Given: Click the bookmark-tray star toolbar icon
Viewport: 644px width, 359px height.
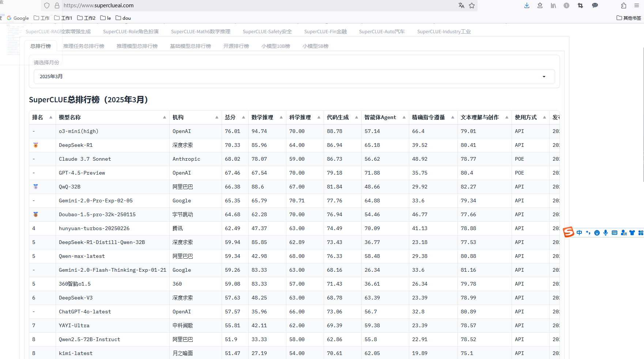Looking at the screenshot, I should (540, 5).
